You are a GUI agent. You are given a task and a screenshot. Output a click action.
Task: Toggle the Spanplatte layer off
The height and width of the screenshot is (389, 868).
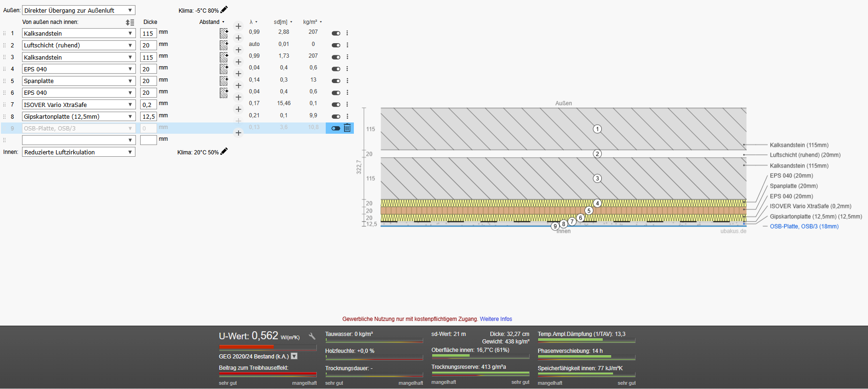point(336,81)
